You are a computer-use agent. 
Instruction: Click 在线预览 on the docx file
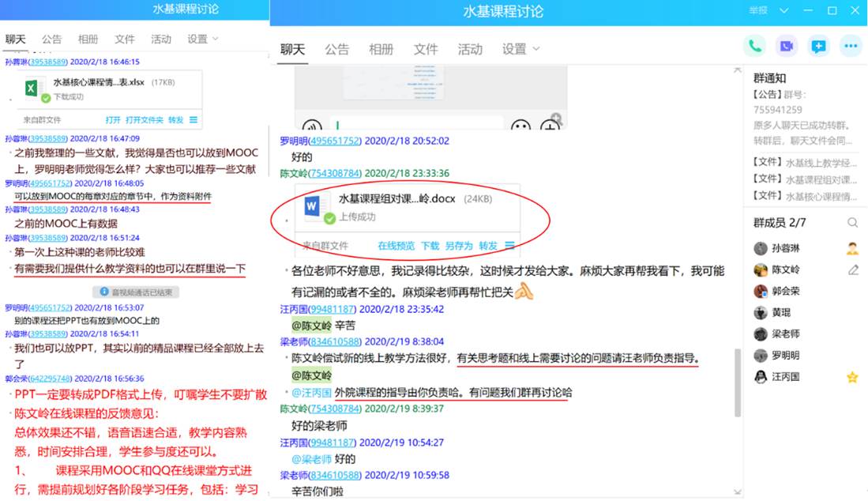point(396,246)
